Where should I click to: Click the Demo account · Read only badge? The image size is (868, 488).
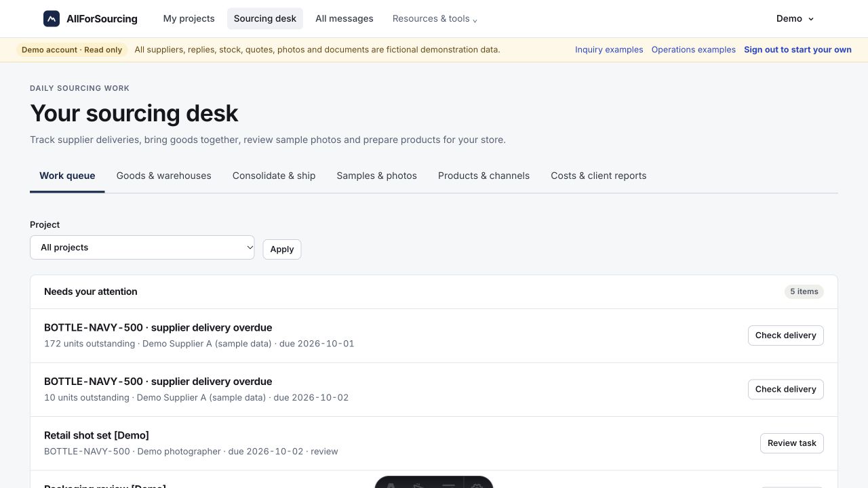[x=72, y=49]
